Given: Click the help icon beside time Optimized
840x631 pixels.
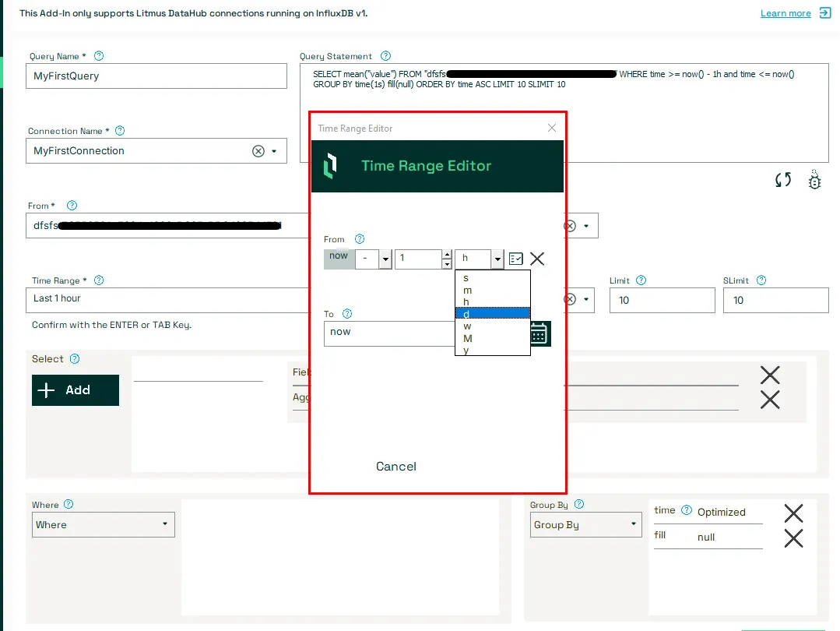Looking at the screenshot, I should point(687,510).
